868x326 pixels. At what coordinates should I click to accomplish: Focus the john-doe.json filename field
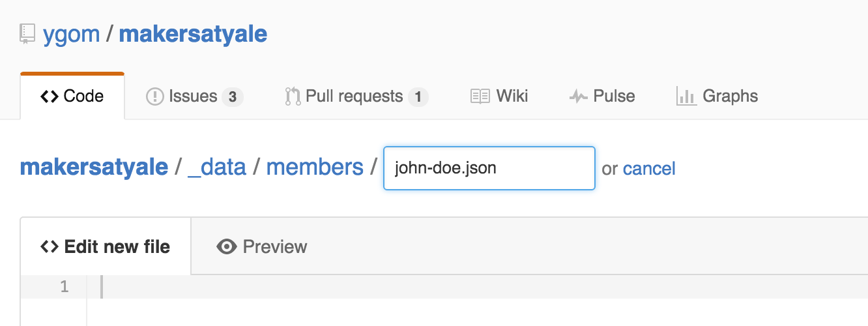489,168
